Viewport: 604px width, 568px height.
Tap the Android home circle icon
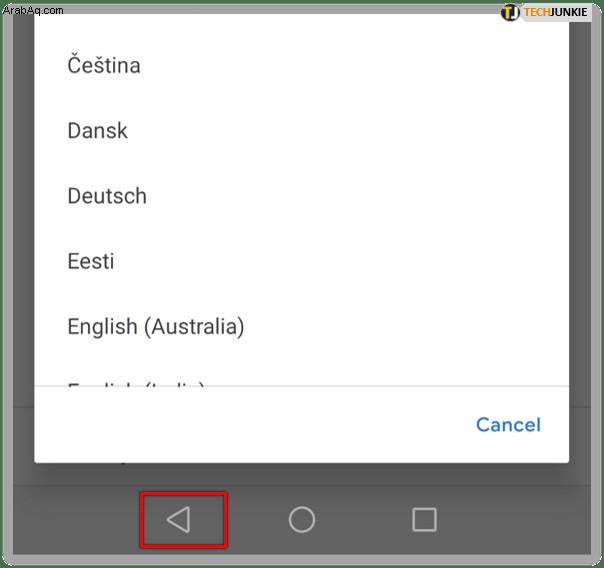[x=302, y=519]
